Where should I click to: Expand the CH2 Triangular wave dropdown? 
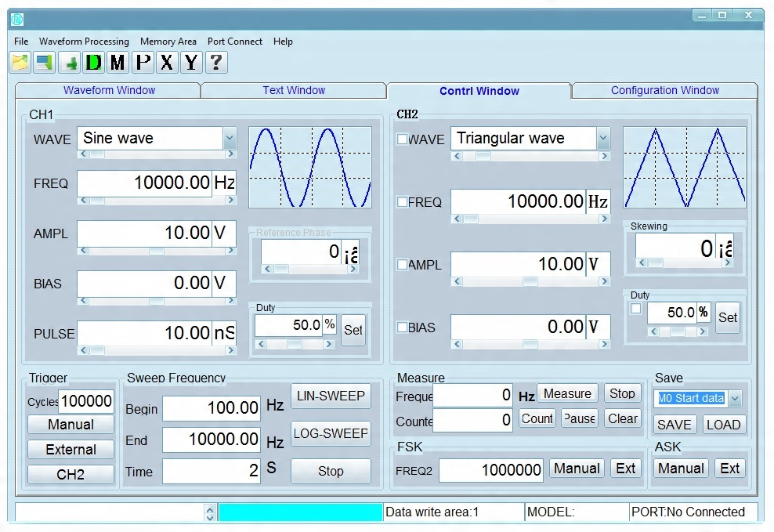(602, 139)
